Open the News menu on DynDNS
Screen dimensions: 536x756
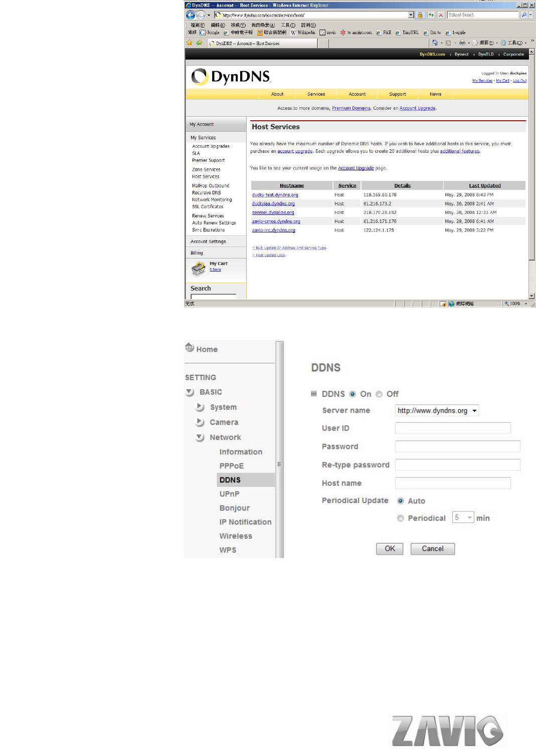435,94
